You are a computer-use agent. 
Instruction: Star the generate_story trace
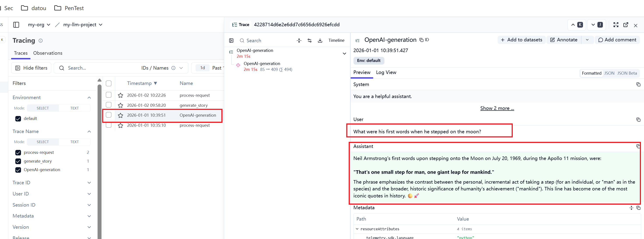(121, 105)
